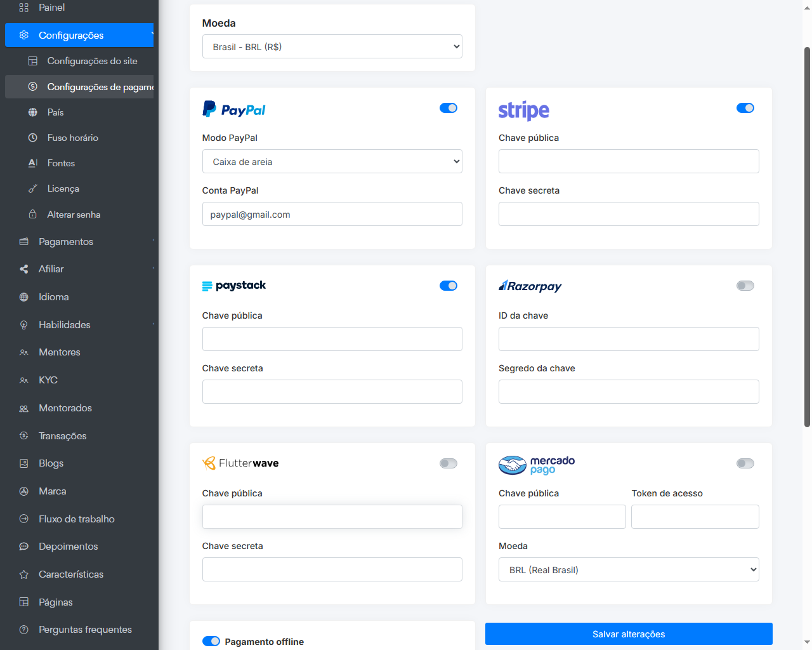Screen dimensions: 812x650
Task: Toggle off Pagamento offline switch
Action: (211, 641)
